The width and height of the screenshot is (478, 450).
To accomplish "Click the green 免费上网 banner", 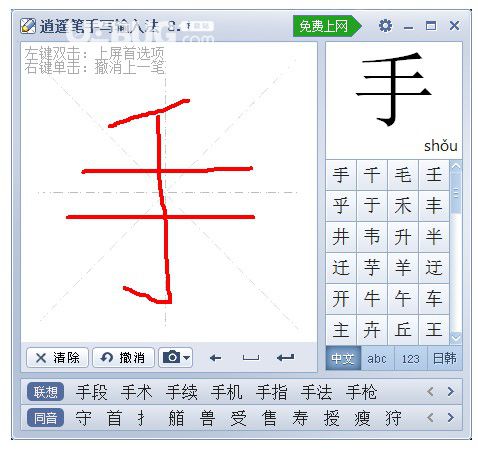I will click(x=327, y=26).
